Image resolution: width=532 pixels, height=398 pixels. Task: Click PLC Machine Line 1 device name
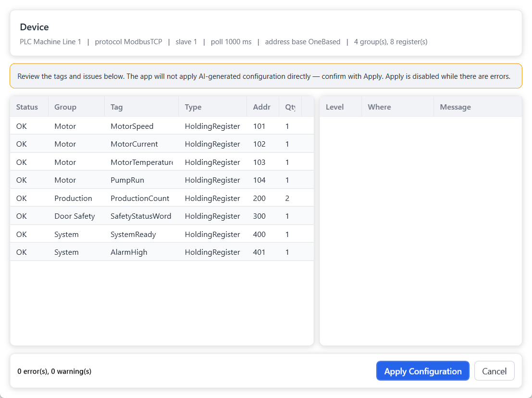click(50, 42)
